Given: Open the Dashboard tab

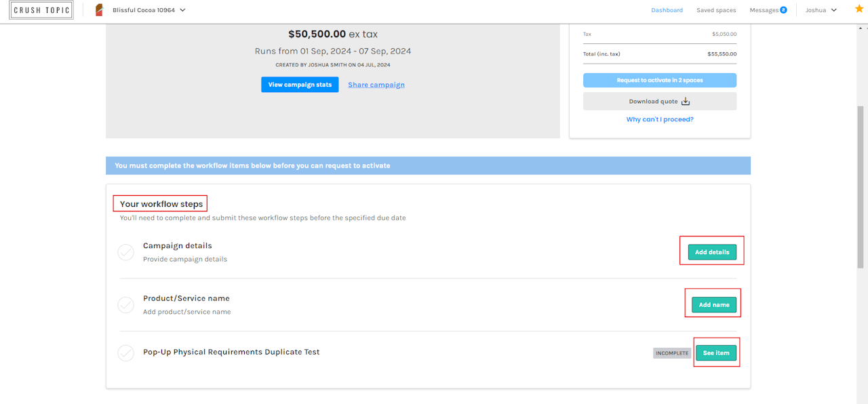Looking at the screenshot, I should (667, 10).
